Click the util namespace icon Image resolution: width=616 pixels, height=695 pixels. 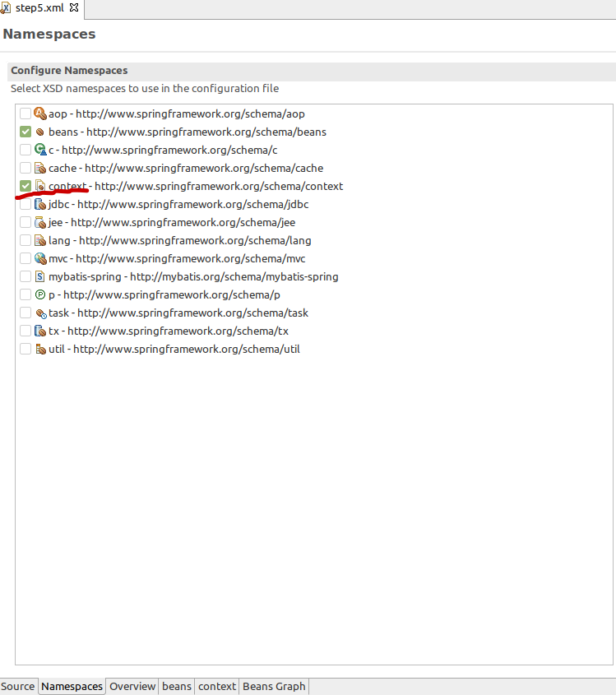point(40,350)
